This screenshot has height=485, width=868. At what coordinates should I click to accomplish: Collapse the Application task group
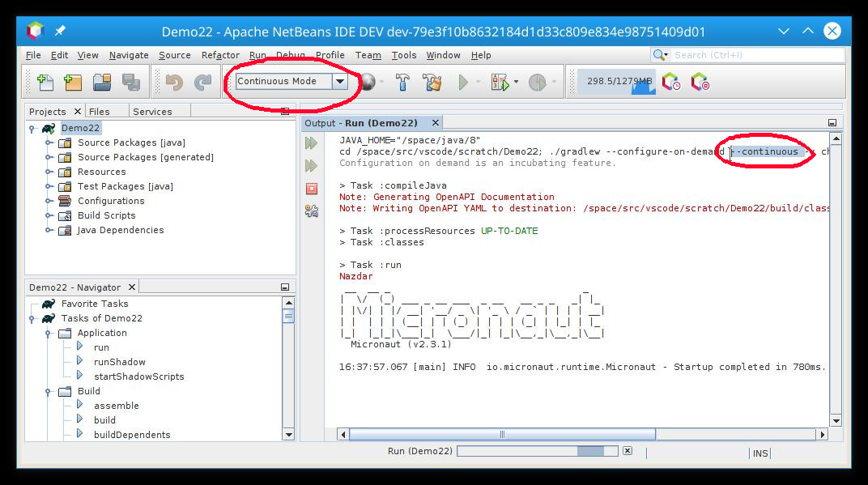pyautogui.click(x=48, y=334)
